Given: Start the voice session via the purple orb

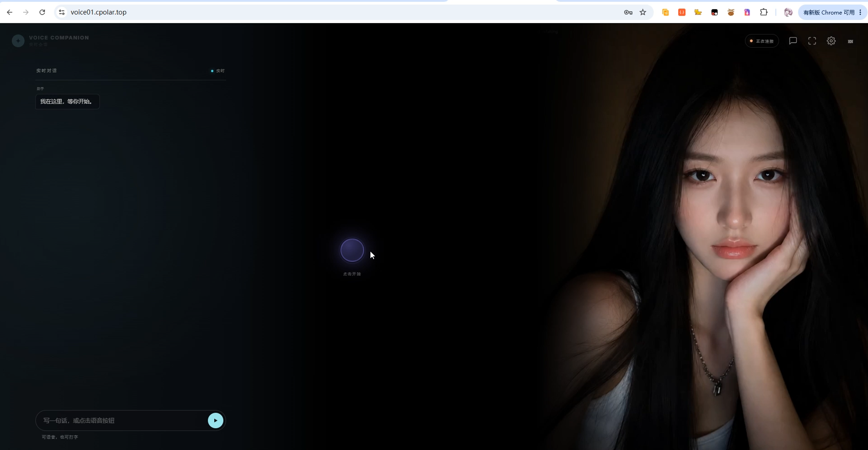Looking at the screenshot, I should click(352, 250).
